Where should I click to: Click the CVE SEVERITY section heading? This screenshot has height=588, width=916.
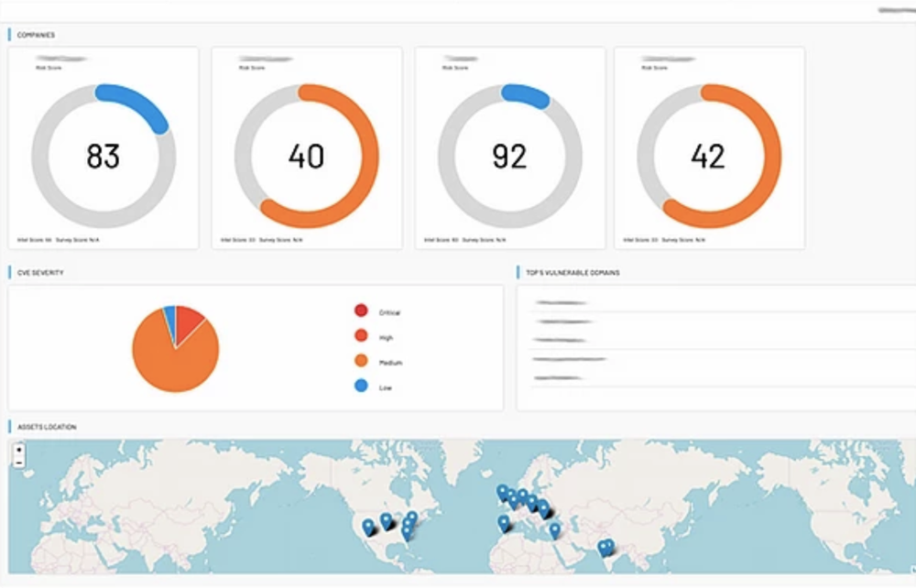[40, 273]
